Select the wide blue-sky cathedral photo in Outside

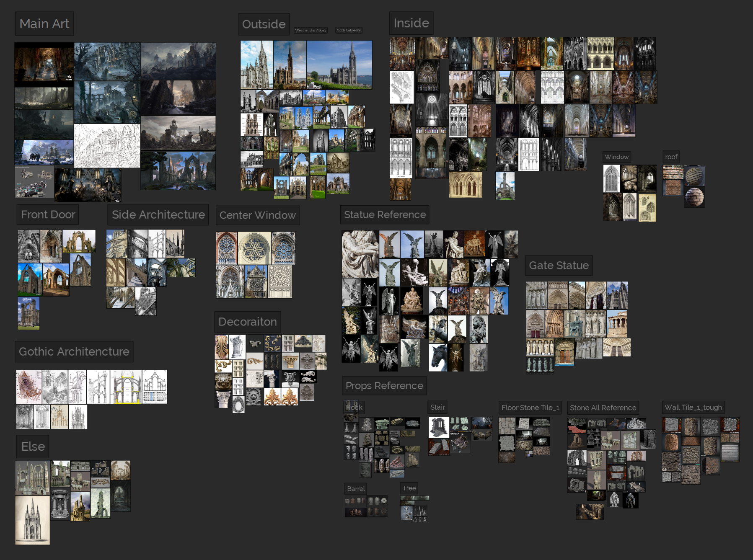[339, 65]
